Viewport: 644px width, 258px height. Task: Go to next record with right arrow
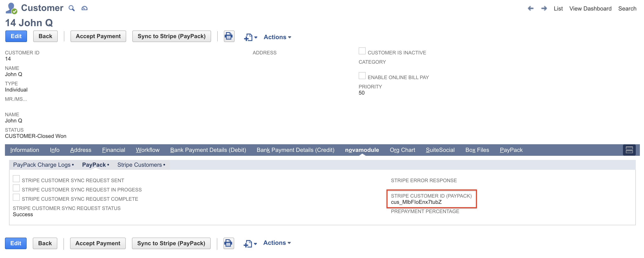tap(544, 8)
